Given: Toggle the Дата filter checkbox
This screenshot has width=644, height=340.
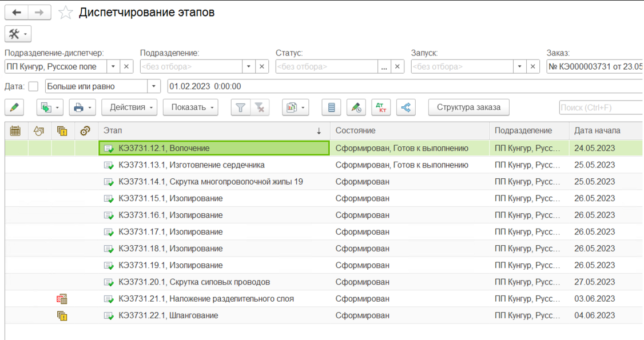Looking at the screenshot, I should pos(33,86).
